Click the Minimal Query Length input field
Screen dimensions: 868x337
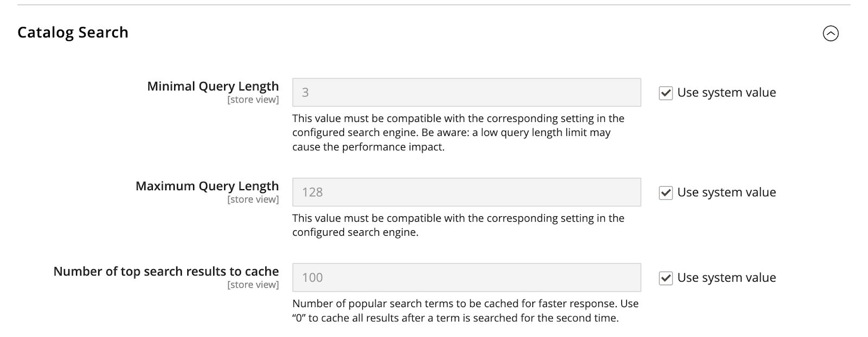tap(467, 92)
